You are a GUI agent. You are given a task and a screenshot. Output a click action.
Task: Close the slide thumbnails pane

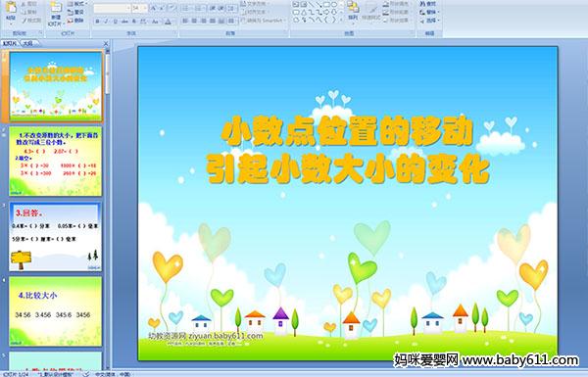(106, 43)
